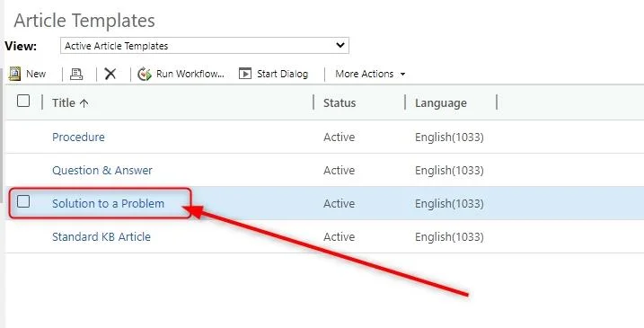Click the Run Workflow gear icon

145,74
